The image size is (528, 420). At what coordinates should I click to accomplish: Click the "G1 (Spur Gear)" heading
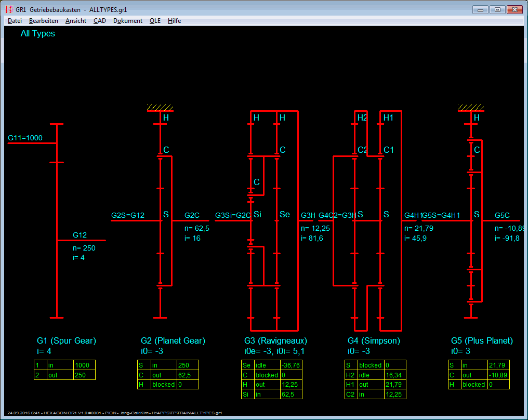point(67,341)
